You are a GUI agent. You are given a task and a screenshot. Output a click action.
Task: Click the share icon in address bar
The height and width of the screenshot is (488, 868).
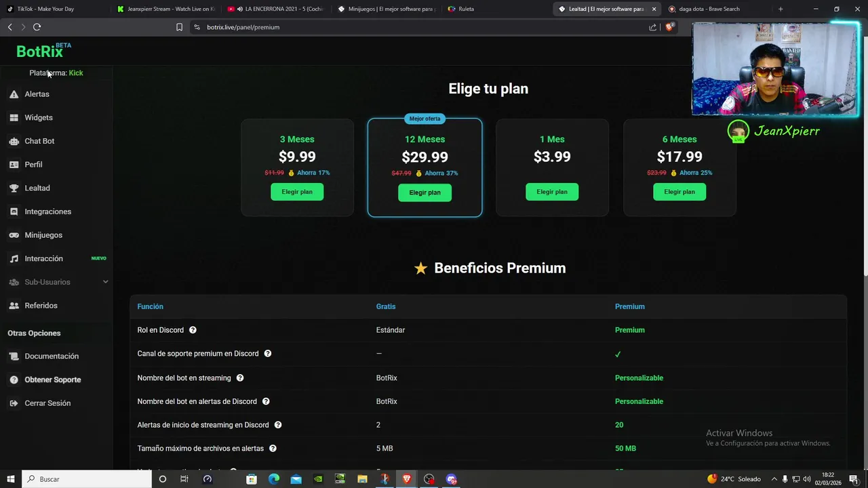pyautogui.click(x=652, y=27)
